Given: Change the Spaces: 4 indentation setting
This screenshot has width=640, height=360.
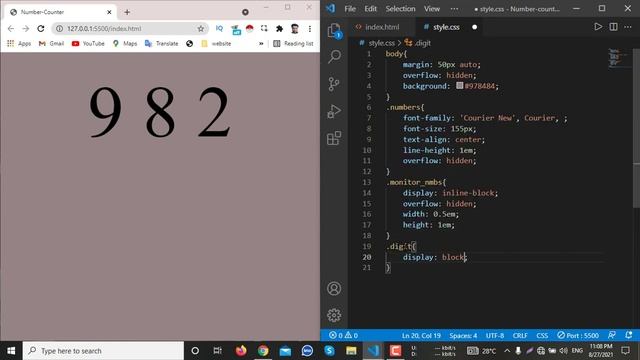Looking at the screenshot, I should point(463,335).
